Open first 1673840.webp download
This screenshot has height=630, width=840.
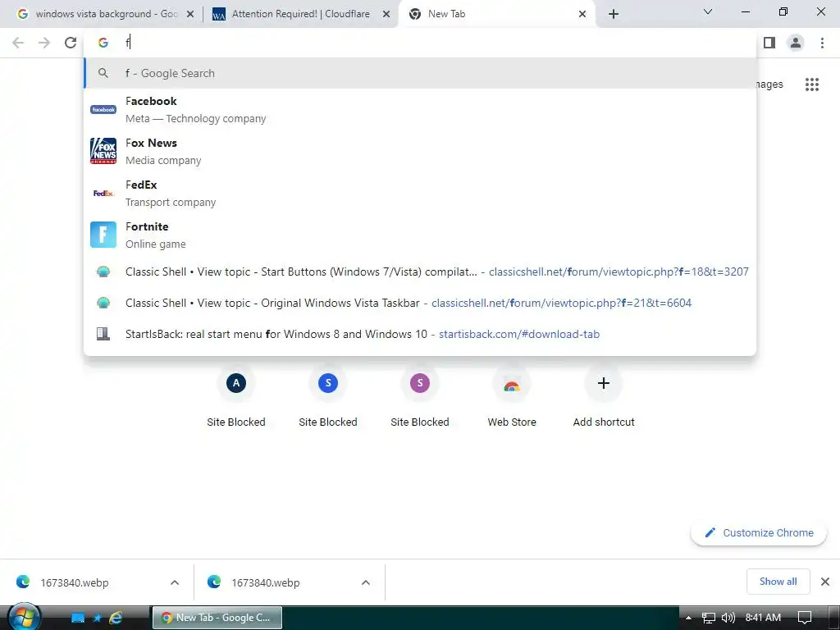75,582
